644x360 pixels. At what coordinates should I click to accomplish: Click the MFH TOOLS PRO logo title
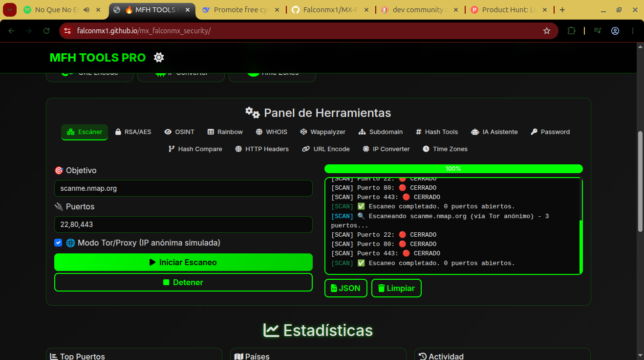pyautogui.click(x=98, y=58)
